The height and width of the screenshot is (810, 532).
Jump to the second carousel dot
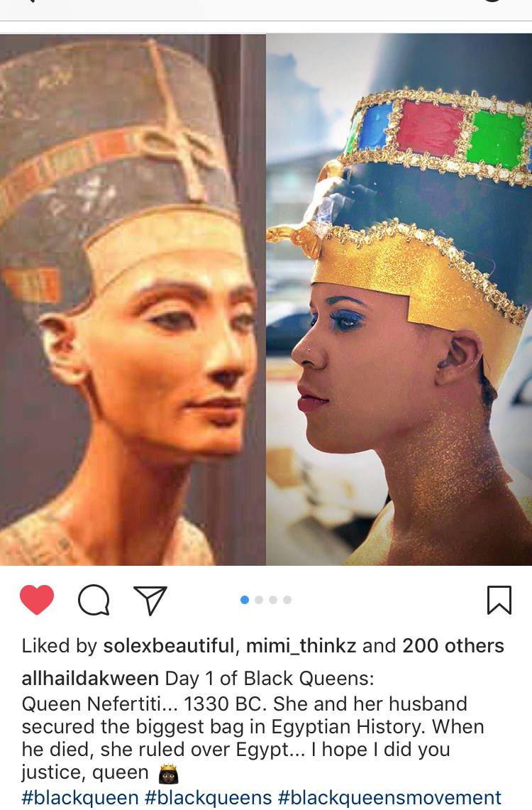(x=259, y=600)
